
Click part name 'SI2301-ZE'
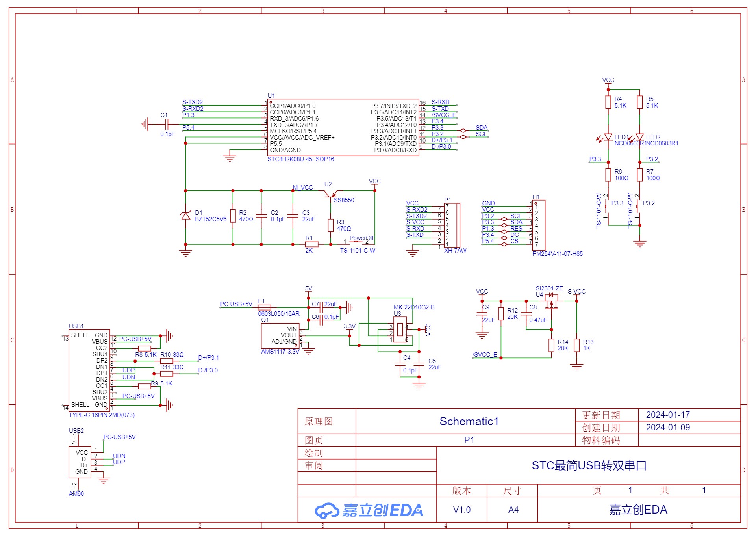(x=549, y=288)
